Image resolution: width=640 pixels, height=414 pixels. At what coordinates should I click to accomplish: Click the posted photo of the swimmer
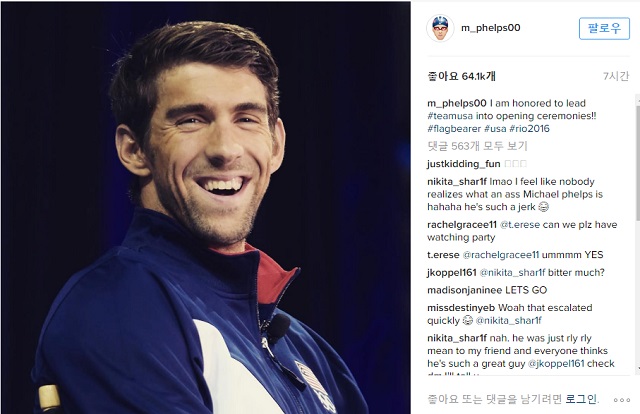point(206,208)
